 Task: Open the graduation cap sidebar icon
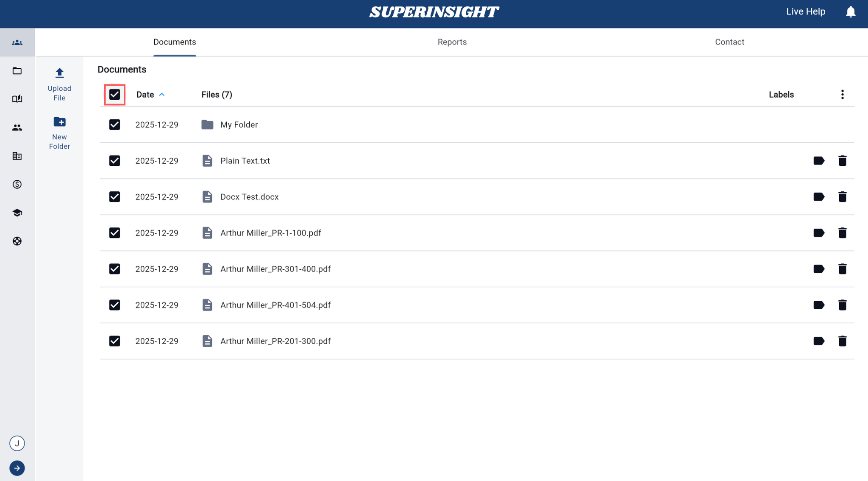click(x=17, y=213)
